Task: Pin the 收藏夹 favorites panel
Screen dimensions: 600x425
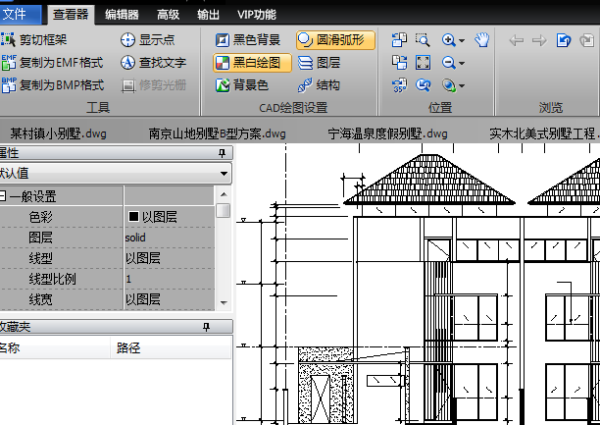Action: (x=206, y=327)
